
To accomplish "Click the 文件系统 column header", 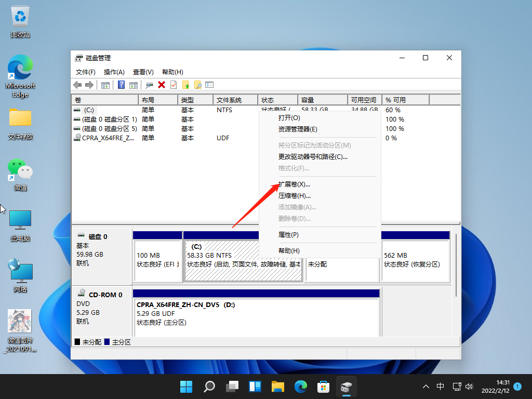I will coord(235,100).
